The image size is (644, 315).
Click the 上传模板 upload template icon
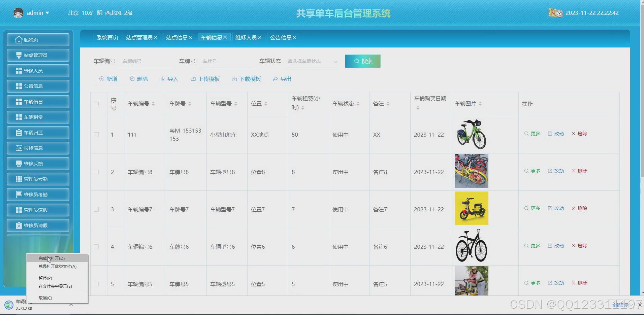coord(193,79)
